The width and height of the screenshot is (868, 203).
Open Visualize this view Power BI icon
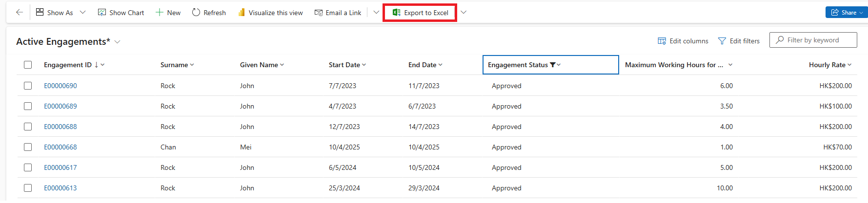pos(242,13)
